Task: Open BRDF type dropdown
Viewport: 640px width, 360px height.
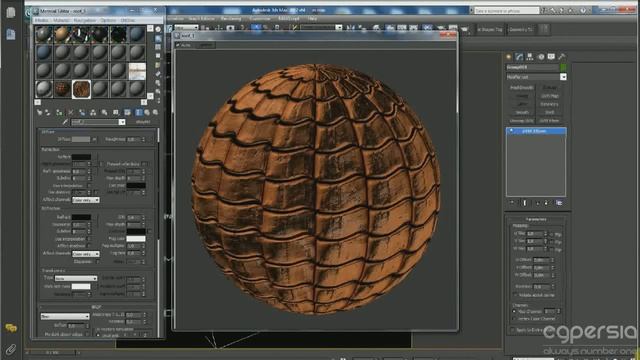Action: coord(65,316)
